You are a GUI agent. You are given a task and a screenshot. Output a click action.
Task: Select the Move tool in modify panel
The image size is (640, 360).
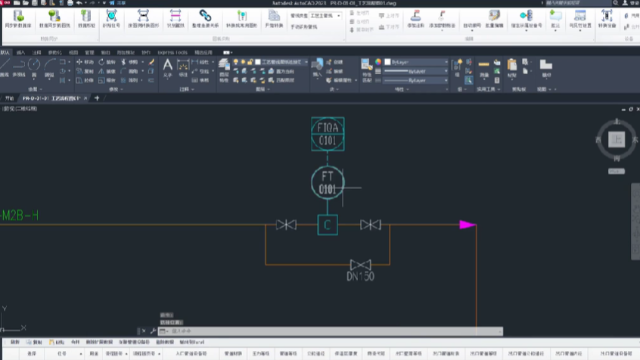tap(85, 62)
